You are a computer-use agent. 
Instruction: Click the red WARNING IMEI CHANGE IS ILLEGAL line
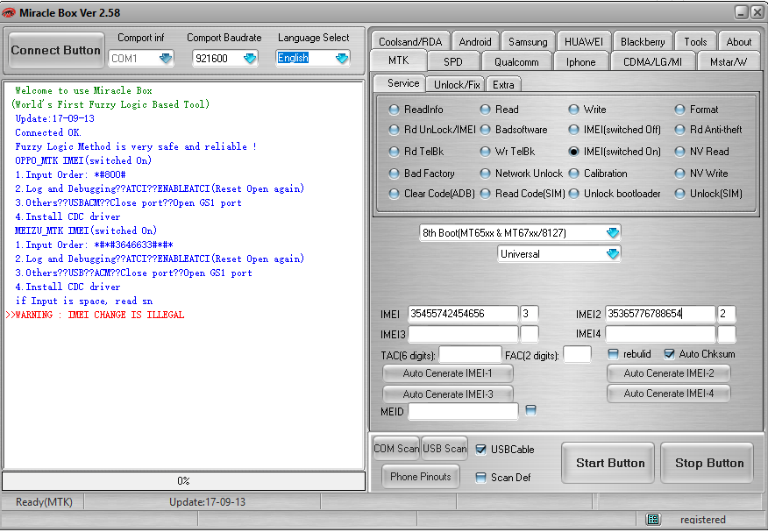click(95, 315)
